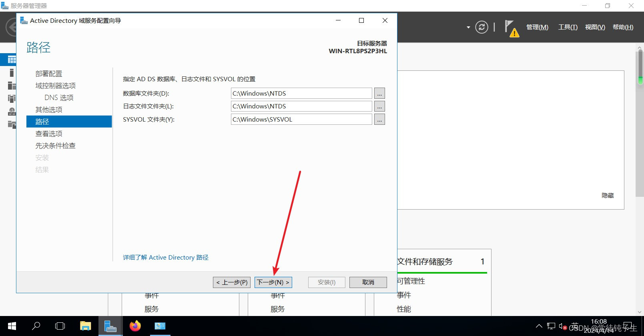Select the DNS sidebar icon

coord(12,112)
